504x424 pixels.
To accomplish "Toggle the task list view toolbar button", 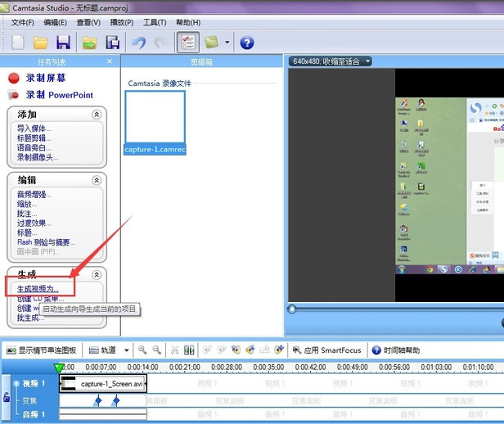I will pos(187,43).
